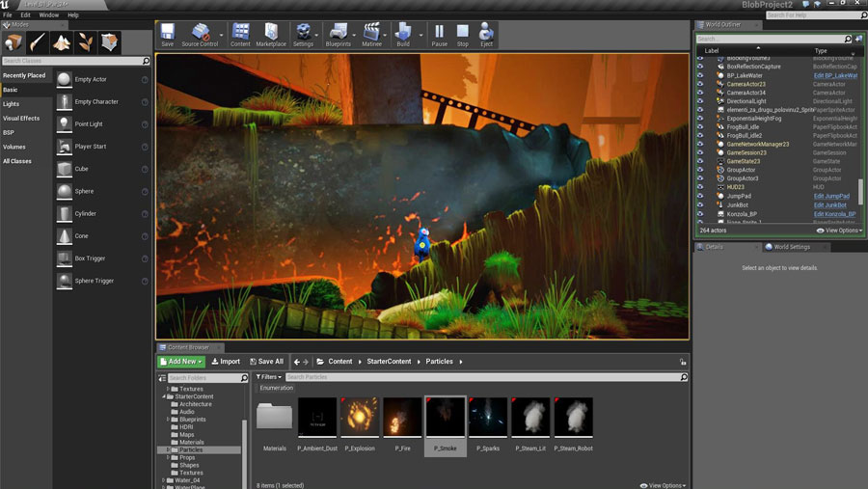This screenshot has height=489, width=868.
Task: Select the P_Explosion particle thumbnail
Action: [360, 417]
